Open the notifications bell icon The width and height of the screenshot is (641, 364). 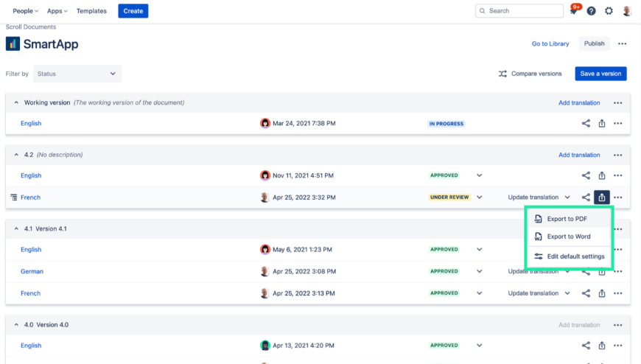coord(573,11)
